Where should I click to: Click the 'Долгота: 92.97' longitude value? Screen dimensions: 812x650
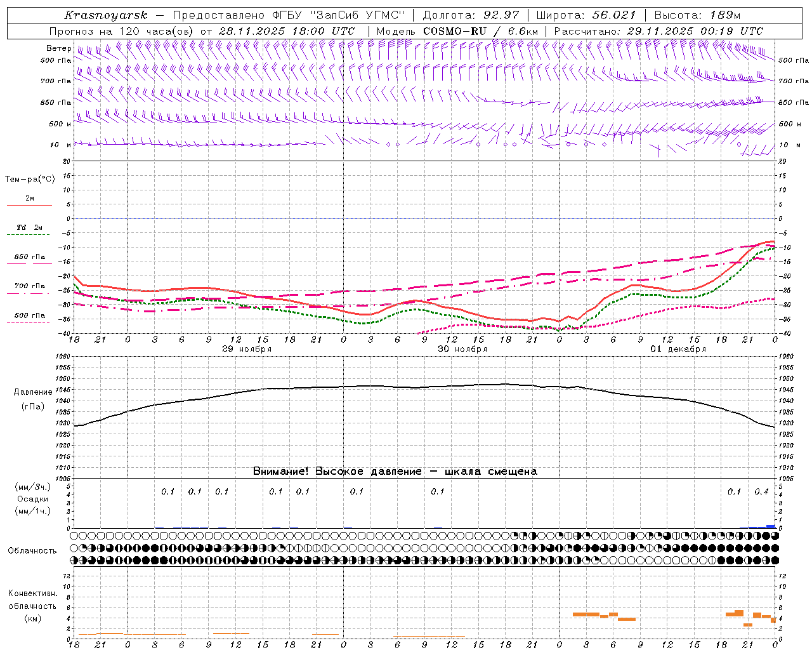click(x=471, y=15)
